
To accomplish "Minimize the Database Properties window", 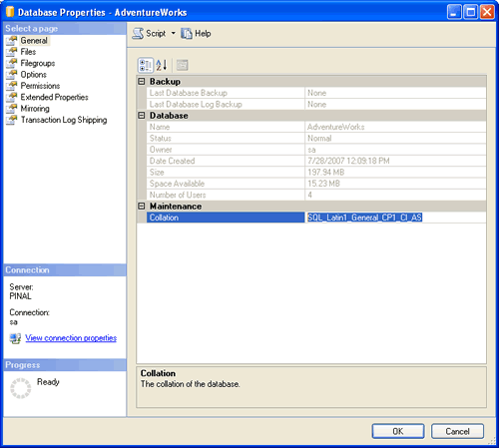I will pyautogui.click(x=454, y=12).
